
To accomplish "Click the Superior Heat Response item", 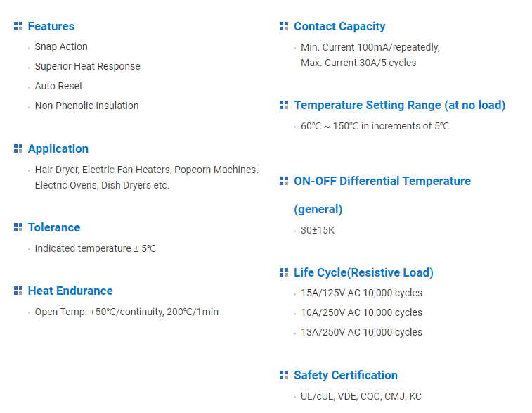I will click(87, 66).
